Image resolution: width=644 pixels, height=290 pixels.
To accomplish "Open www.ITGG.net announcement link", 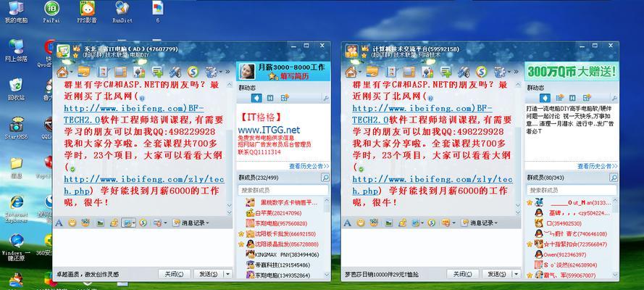I will 269,130.
